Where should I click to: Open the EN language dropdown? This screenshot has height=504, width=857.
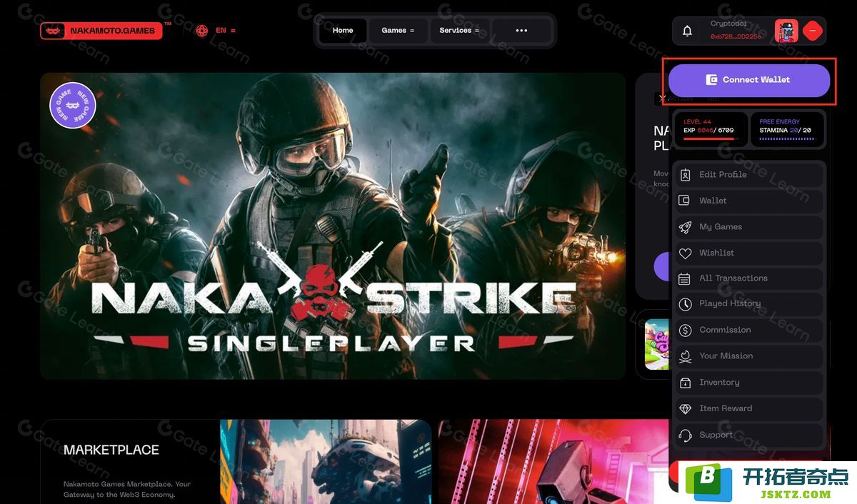pyautogui.click(x=226, y=31)
